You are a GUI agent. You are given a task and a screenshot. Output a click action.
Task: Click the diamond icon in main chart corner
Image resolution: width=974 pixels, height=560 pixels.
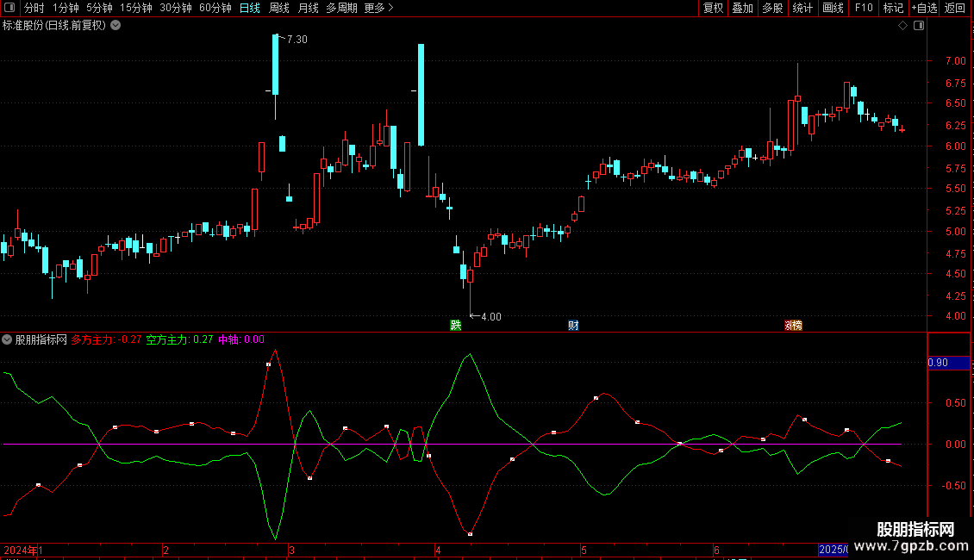click(903, 26)
